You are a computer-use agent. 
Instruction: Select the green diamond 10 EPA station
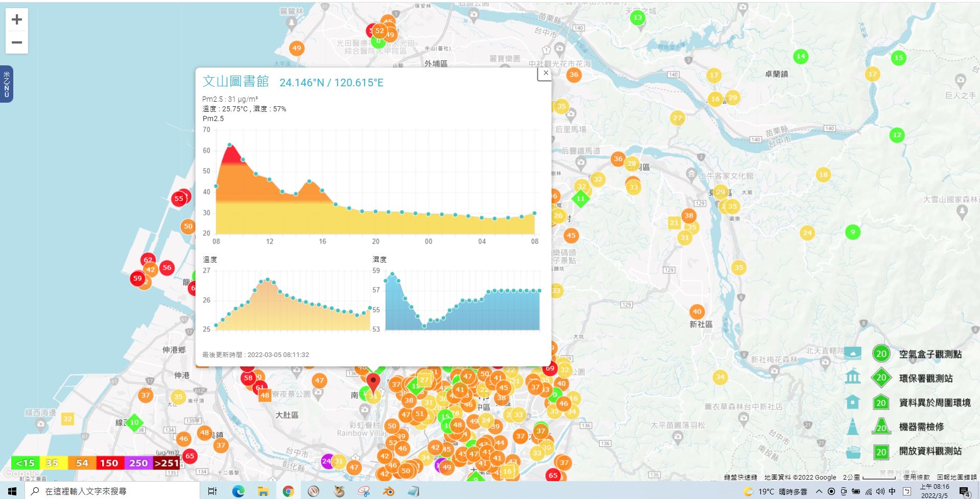coord(134,422)
